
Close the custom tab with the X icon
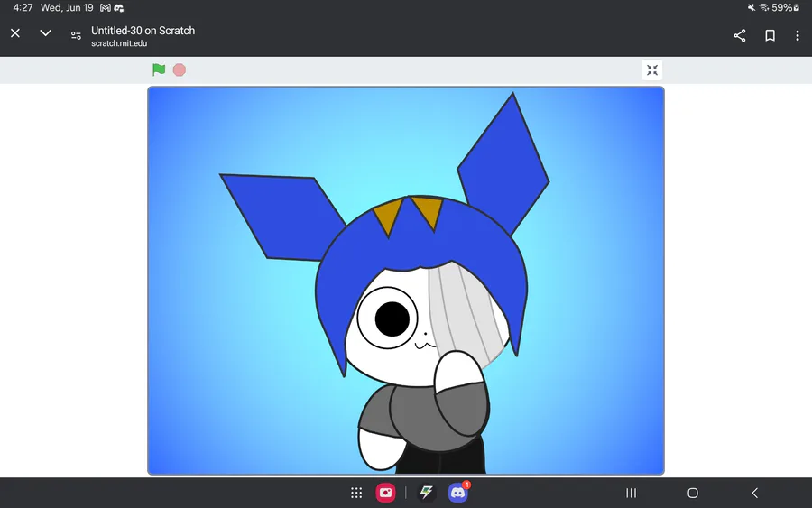coord(15,33)
